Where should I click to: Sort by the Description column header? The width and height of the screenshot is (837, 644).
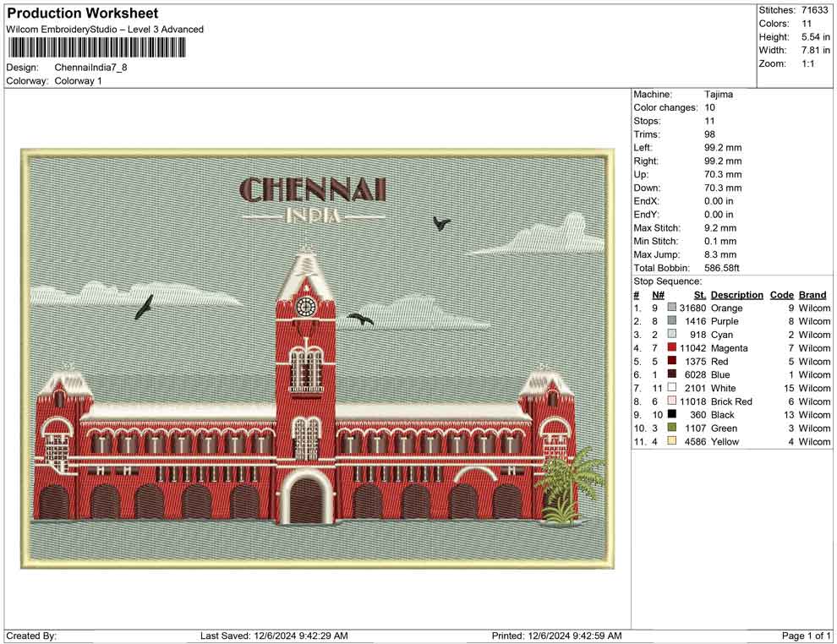(x=736, y=294)
